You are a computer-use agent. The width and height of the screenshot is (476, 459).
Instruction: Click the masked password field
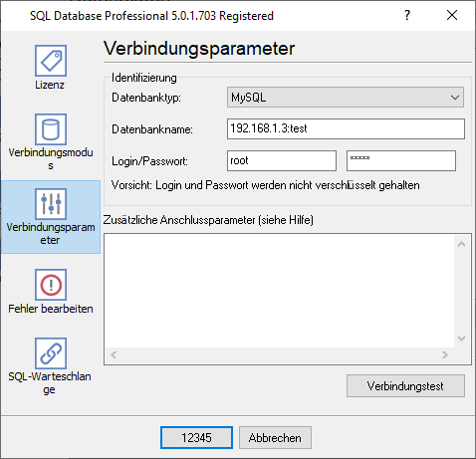[401, 161]
